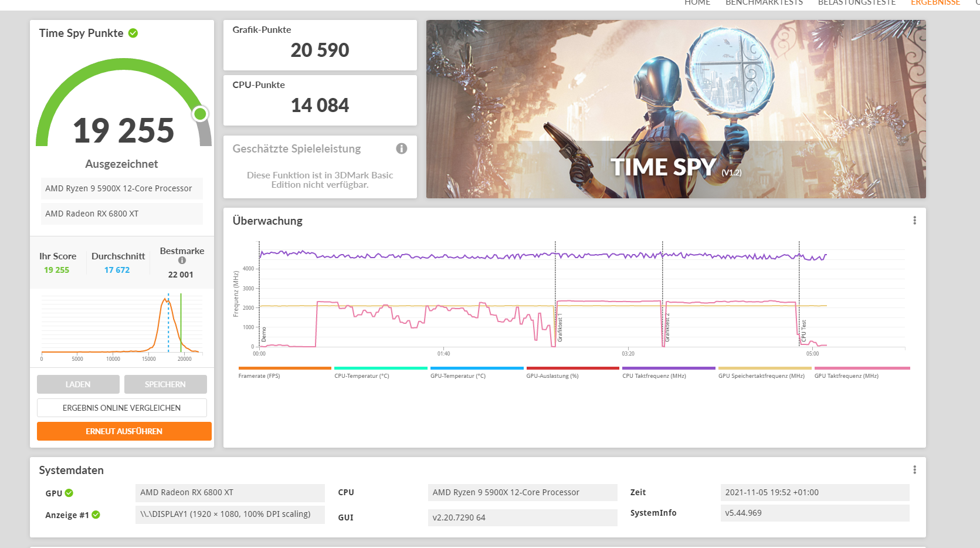980x548 pixels.
Task: Open the BELASTUNGSTESTE navigation item
Action: 857,3
